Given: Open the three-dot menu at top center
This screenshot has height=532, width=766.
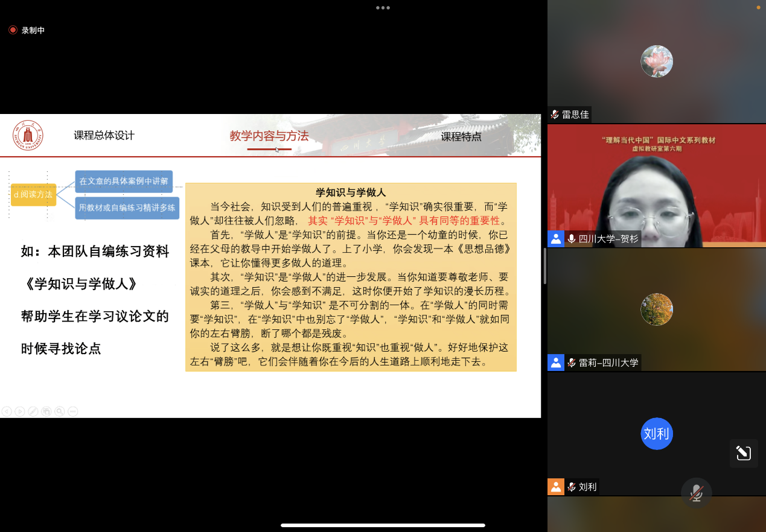Looking at the screenshot, I should (x=383, y=8).
